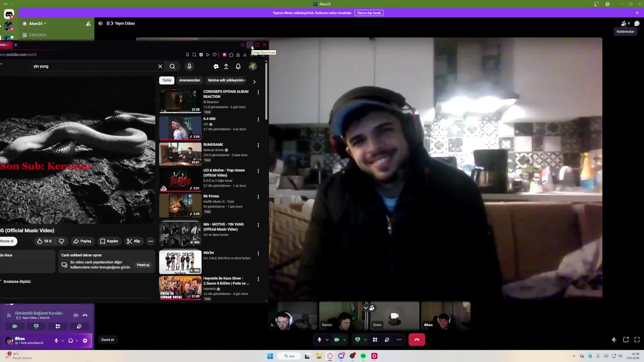Screen dimensions: 644x362
Task: Open browser downloads icon
Action: point(245,55)
